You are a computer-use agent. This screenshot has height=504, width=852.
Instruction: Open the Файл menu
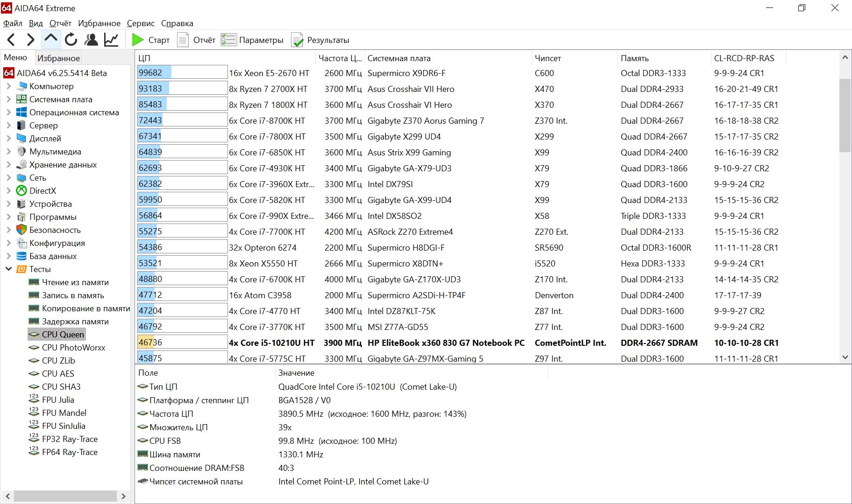coord(13,23)
